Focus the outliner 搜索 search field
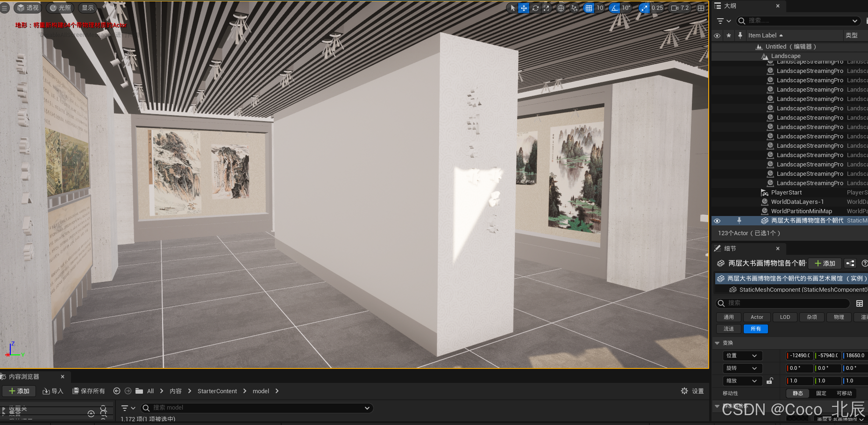 (797, 21)
